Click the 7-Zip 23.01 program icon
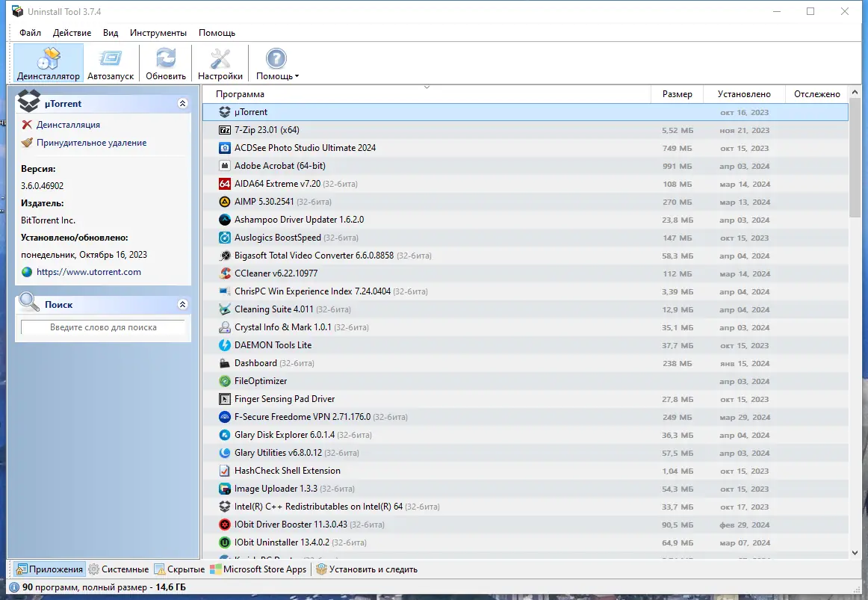Screen dimensions: 868x600 [x=224, y=130]
